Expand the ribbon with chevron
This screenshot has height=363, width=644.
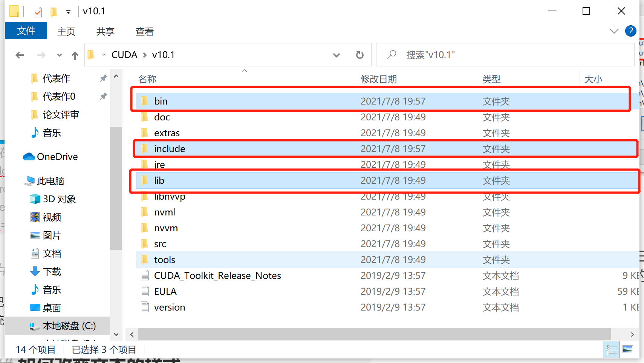coord(614,31)
